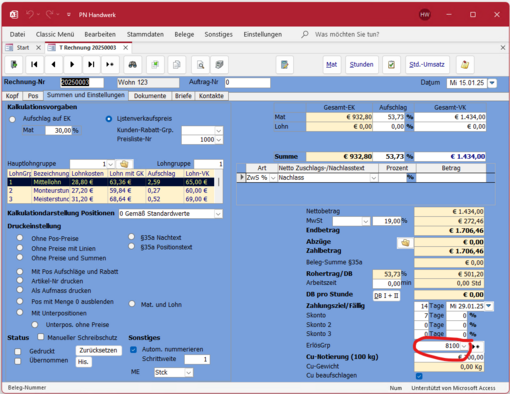Click new record arrow with asterisk
Image resolution: width=510 pixels, height=394 pixels.
click(110, 64)
